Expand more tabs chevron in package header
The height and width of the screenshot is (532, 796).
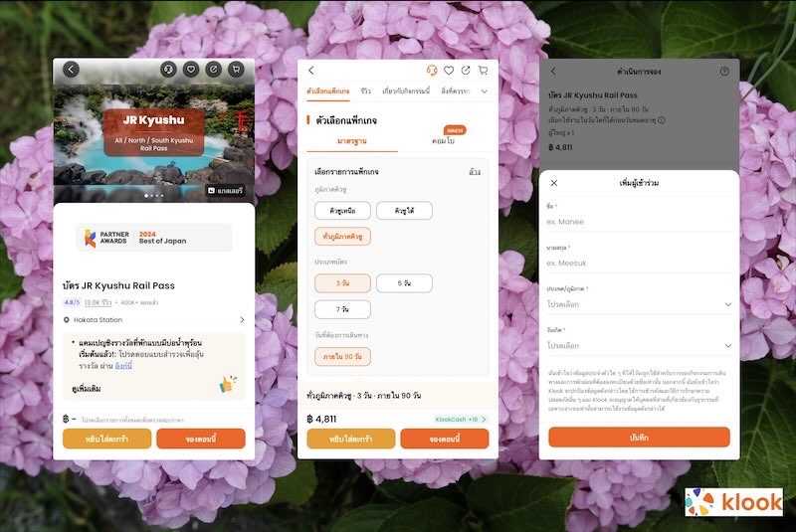pyautogui.click(x=485, y=91)
